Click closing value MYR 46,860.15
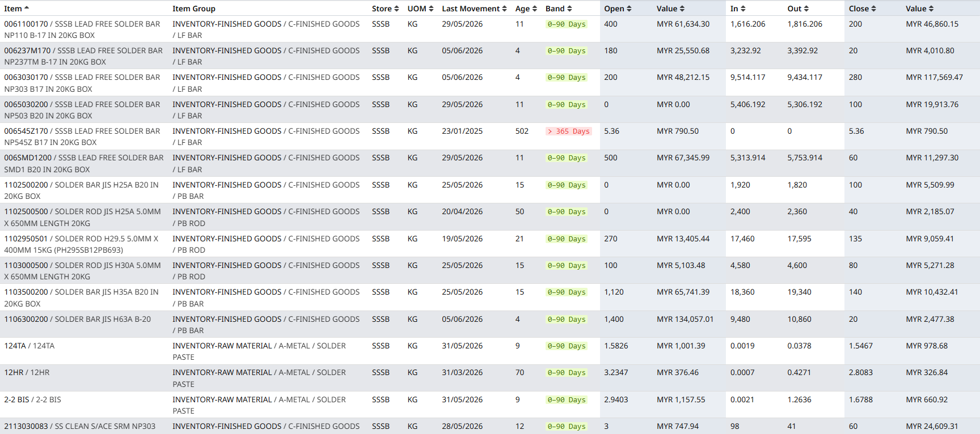Screen dimensions: 980x434 (932, 24)
